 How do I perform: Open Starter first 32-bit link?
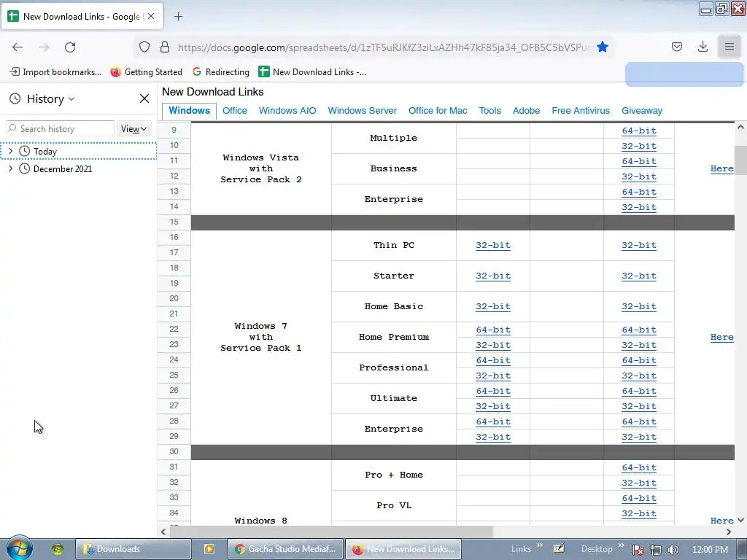click(x=493, y=276)
